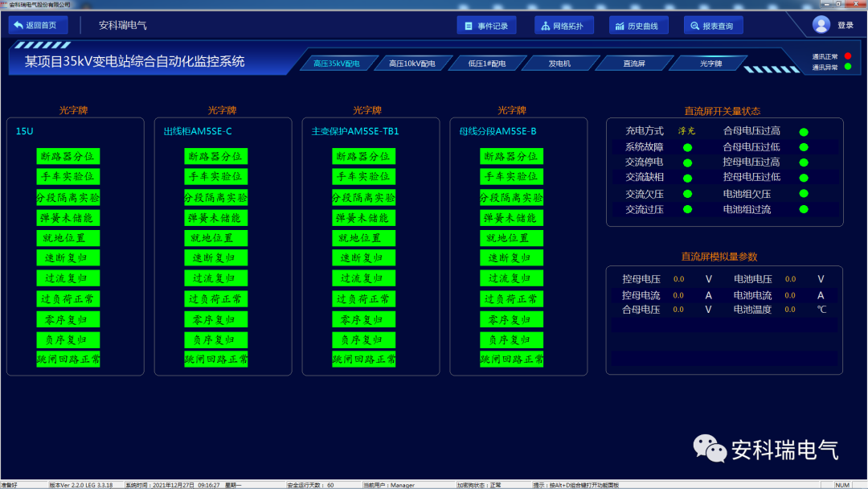
Task: Click 弹簧未储能 tile in 主变保护AM5SE-TB1 panel
Action: pos(364,218)
